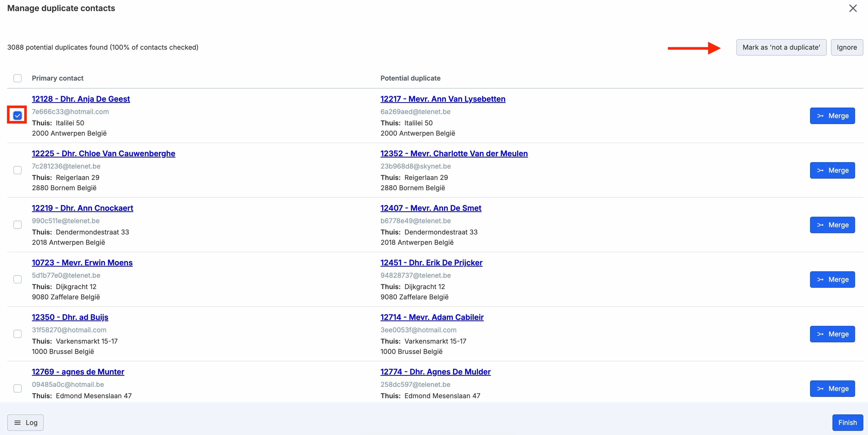Check the Chloe Van Cauwenberghe row checkbox
The width and height of the screenshot is (868, 435).
point(18,170)
